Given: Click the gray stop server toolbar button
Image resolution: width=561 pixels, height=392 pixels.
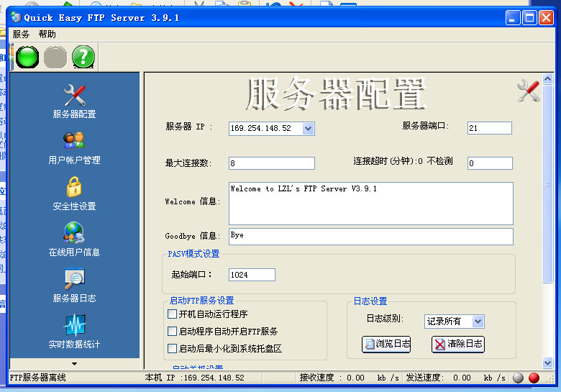Looking at the screenshot, I should point(55,56).
